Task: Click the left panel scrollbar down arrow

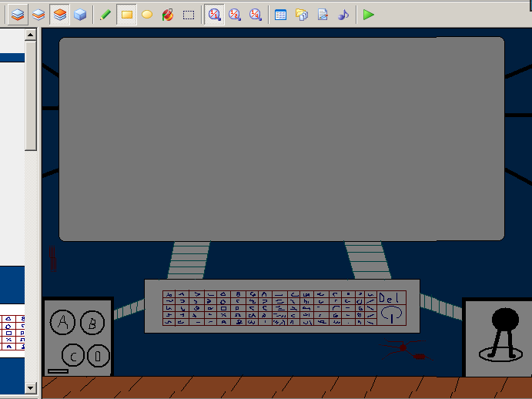Action: tap(31, 387)
